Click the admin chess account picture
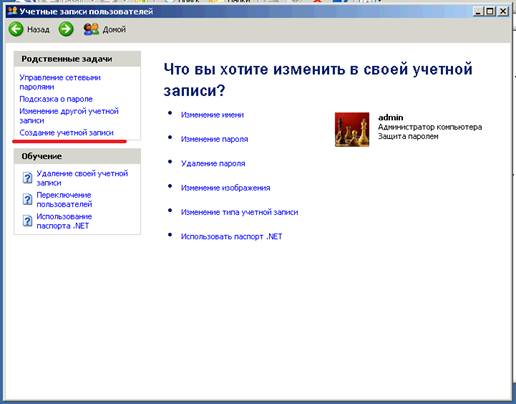Screen dimensions: 516x404 tap(352, 129)
